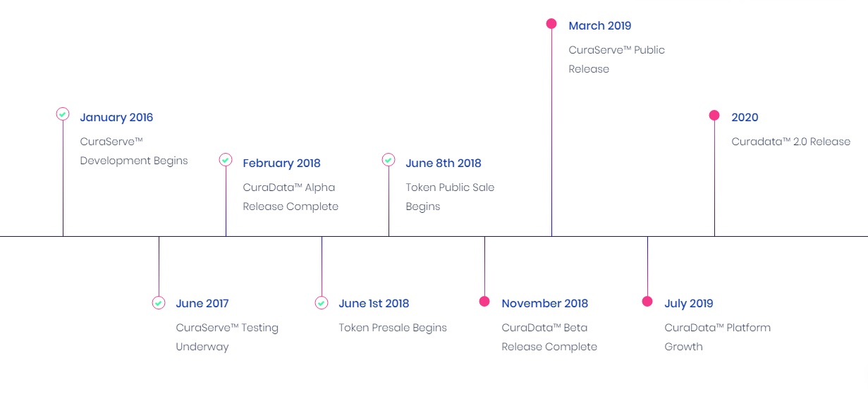Click the February 2018 milestone heading
The image size is (868, 394).
pos(281,164)
